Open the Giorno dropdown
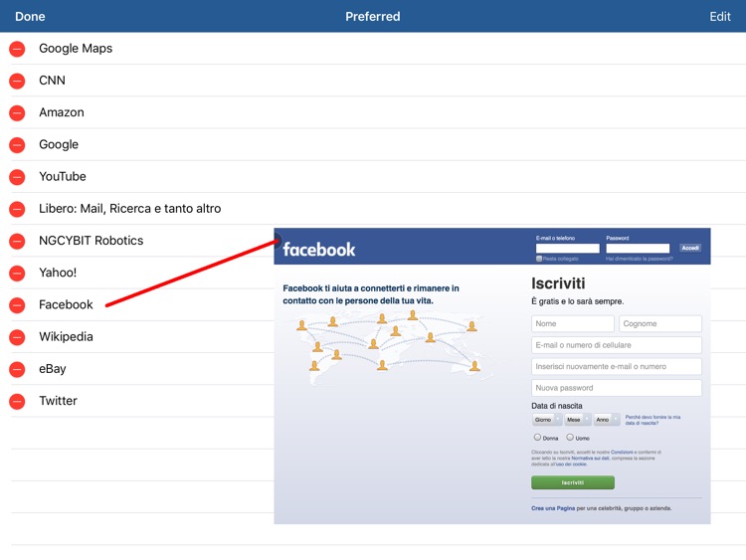746x560 pixels. [x=547, y=419]
